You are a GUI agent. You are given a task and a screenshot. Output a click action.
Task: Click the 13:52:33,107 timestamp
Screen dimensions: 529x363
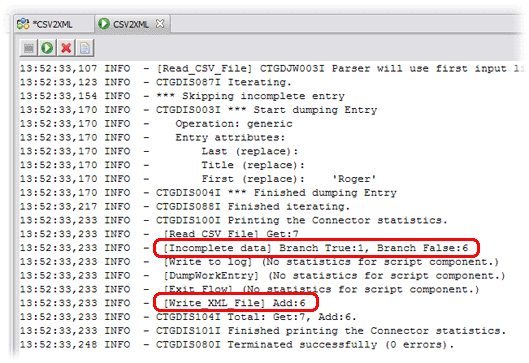[x=58, y=68]
